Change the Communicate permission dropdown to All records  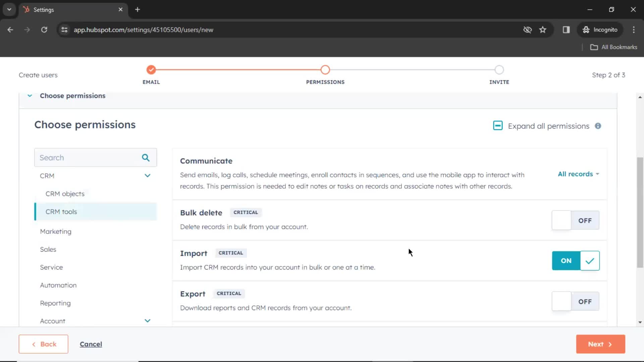pos(578,173)
